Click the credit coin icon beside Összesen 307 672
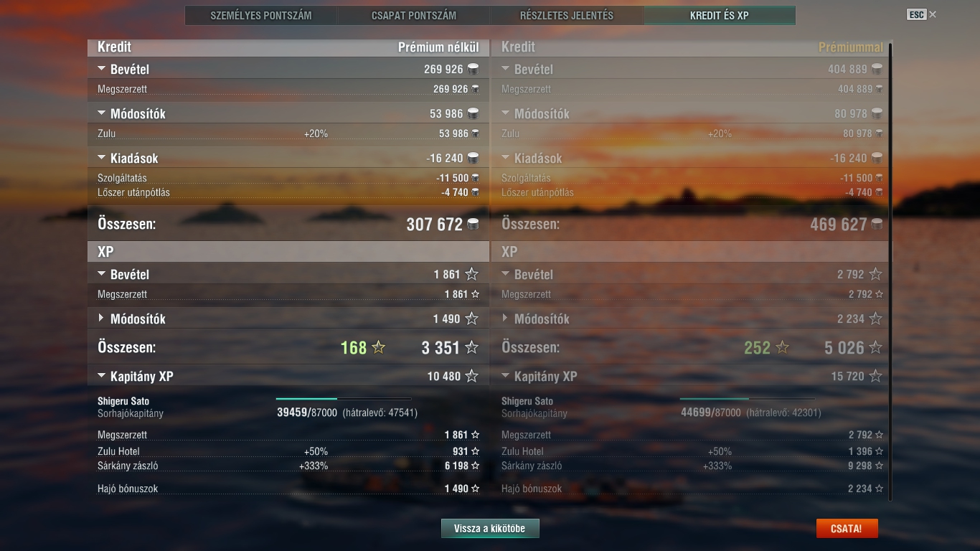The height and width of the screenshot is (551, 980). [x=473, y=225]
